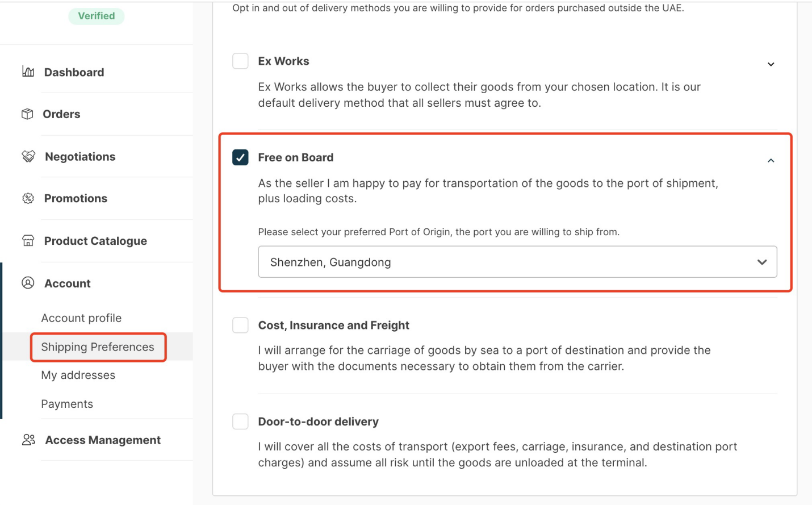Uncheck the Free on Board checkbox
Screen dimensions: 812x505
pos(240,157)
